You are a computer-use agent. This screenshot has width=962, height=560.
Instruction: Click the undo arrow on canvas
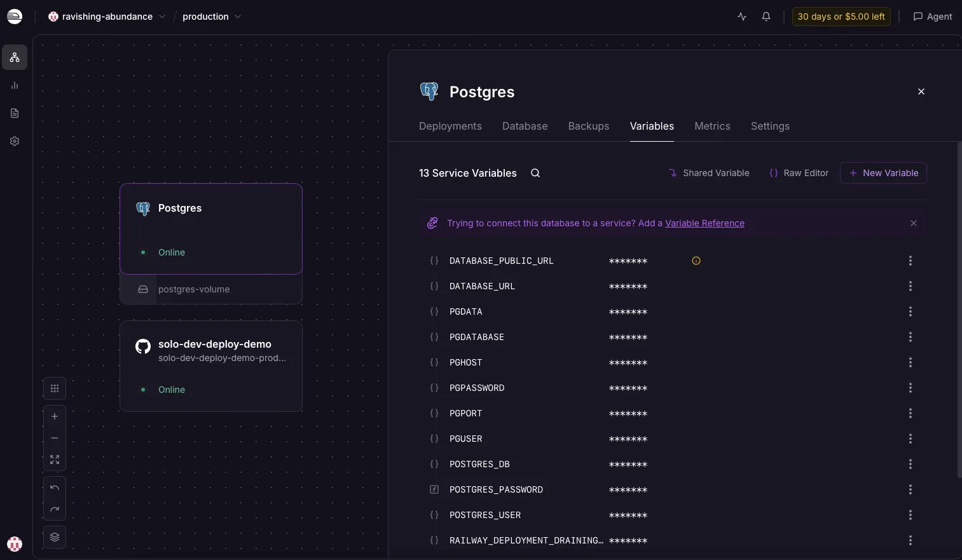coord(55,488)
